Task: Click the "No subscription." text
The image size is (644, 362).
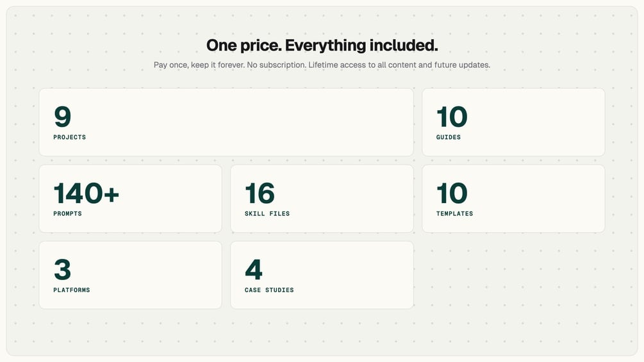Action: [x=275, y=65]
